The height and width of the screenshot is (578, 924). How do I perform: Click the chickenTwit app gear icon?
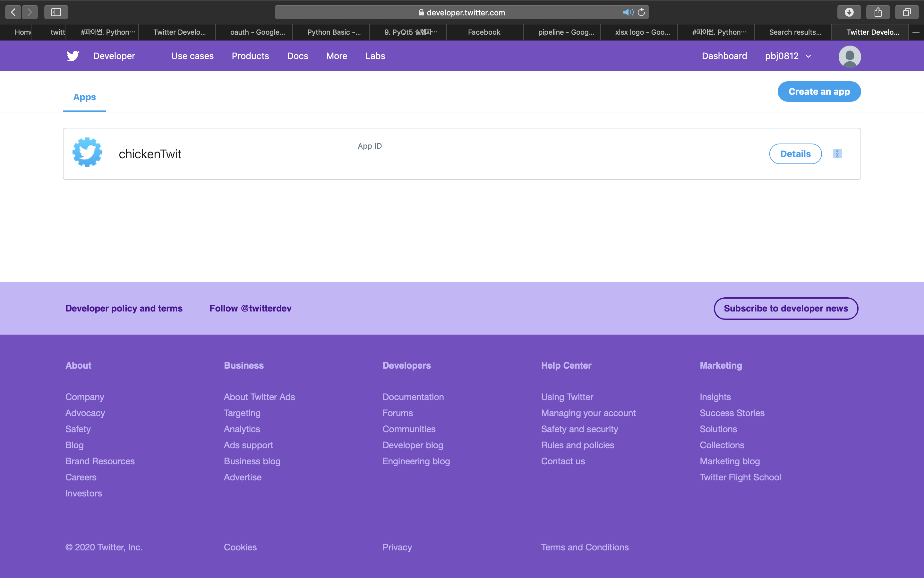tap(88, 152)
